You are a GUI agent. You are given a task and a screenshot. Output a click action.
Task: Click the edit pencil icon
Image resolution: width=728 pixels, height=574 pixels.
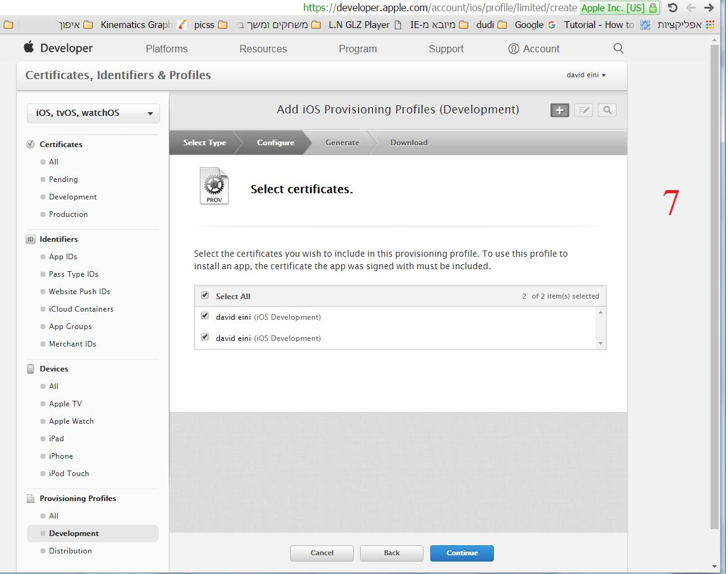tap(583, 110)
